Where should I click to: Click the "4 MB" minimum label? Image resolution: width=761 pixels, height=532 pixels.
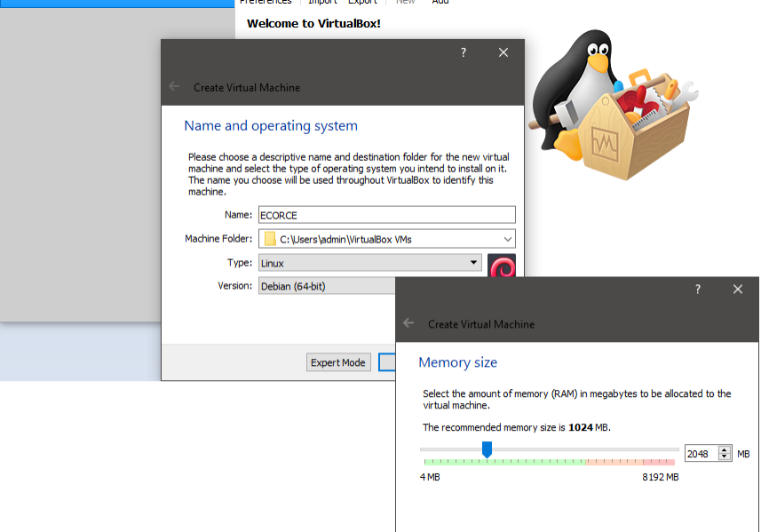(430, 477)
